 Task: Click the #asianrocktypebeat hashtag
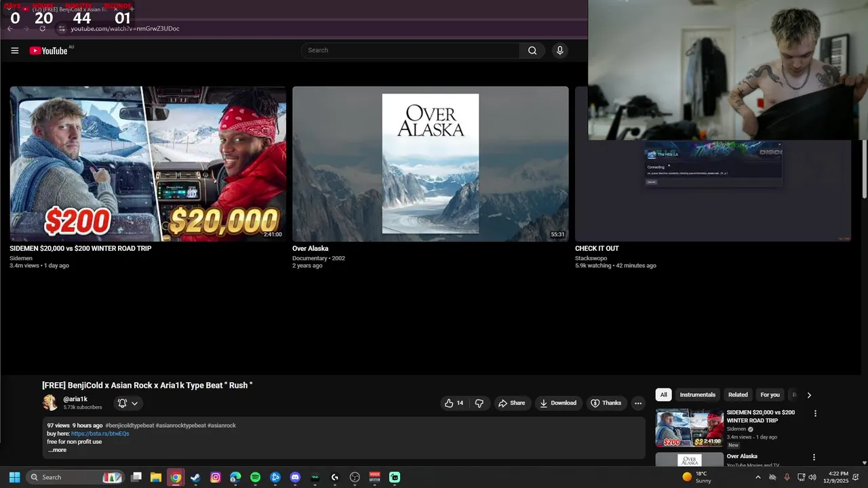(180, 426)
